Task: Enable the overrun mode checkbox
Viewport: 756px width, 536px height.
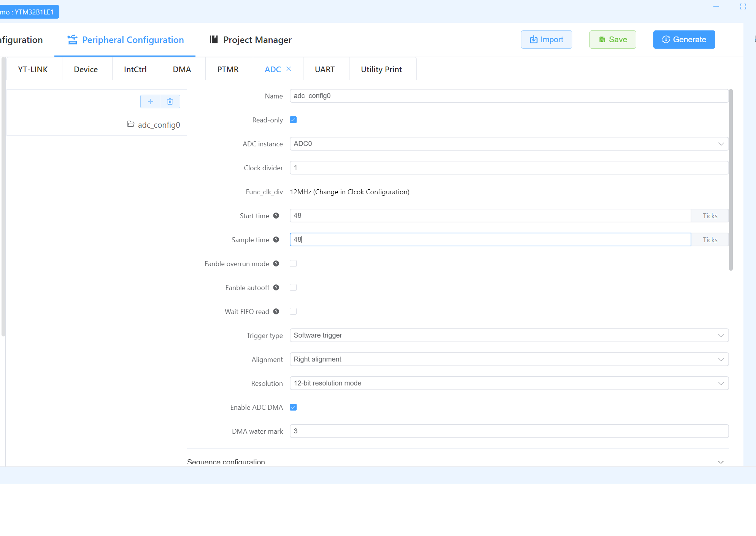Action: (293, 263)
